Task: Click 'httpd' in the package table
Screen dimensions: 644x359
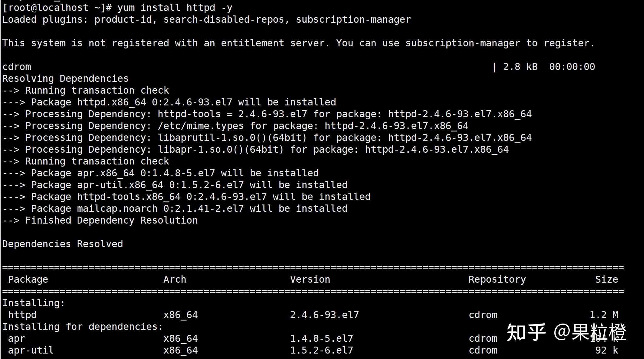Action: coord(22,315)
